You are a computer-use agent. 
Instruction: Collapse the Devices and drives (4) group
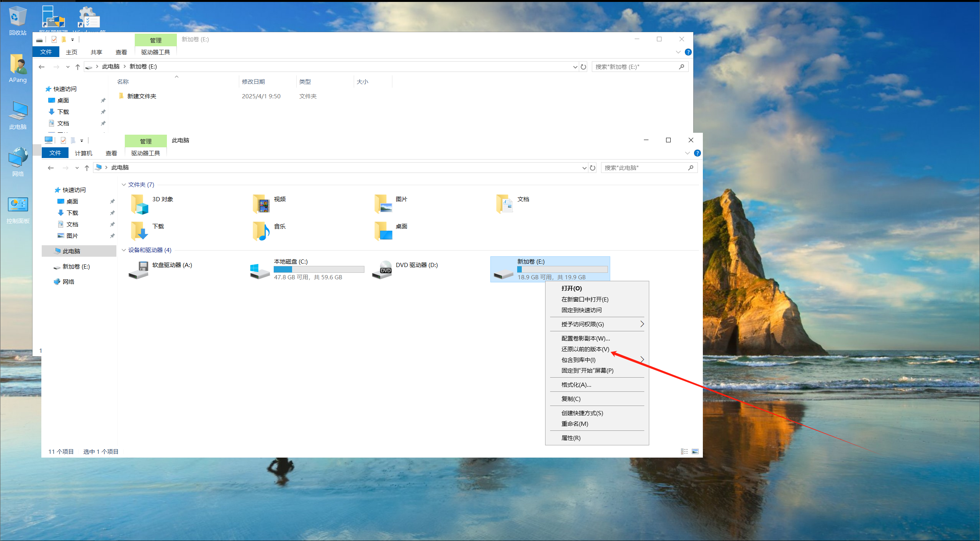click(x=124, y=250)
